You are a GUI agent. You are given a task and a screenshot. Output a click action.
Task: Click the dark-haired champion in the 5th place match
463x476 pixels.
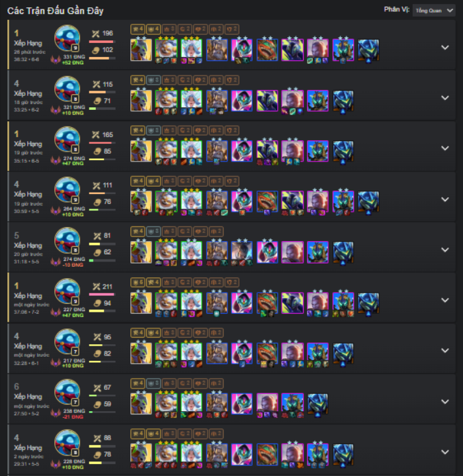(241, 252)
